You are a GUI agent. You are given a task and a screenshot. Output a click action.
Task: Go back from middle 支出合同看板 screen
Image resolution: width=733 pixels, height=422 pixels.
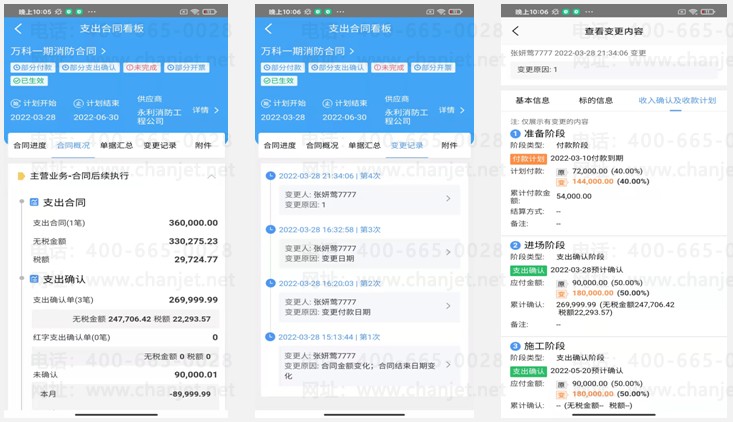268,29
